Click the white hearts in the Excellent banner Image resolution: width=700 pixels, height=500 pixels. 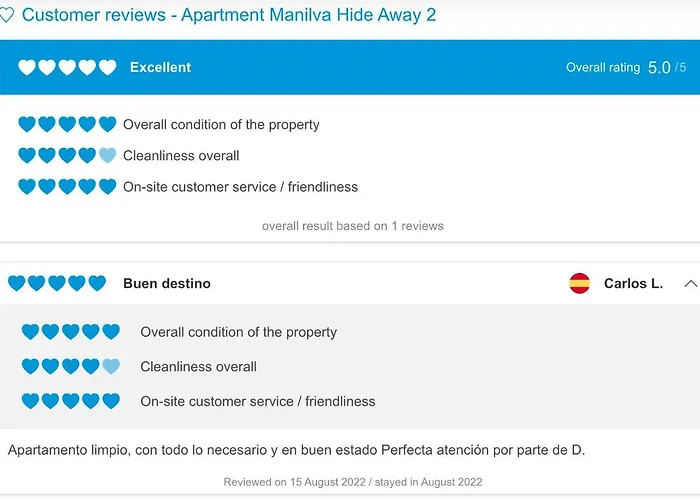pos(67,67)
